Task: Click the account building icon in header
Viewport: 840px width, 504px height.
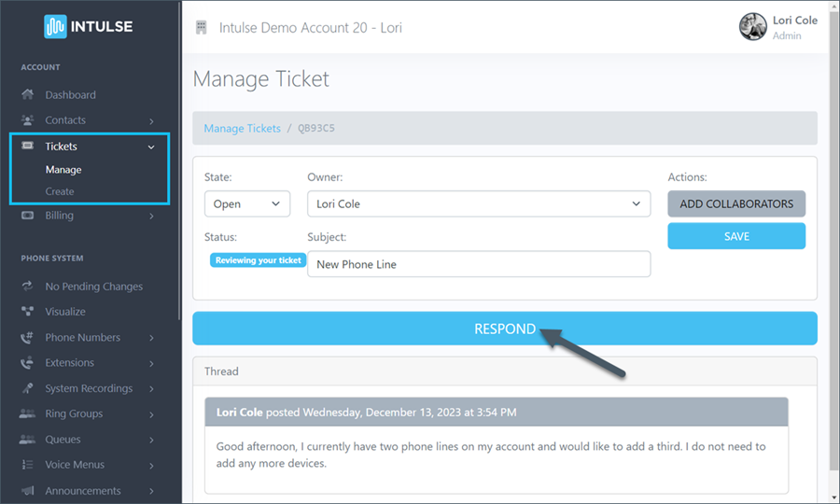Action: tap(201, 27)
